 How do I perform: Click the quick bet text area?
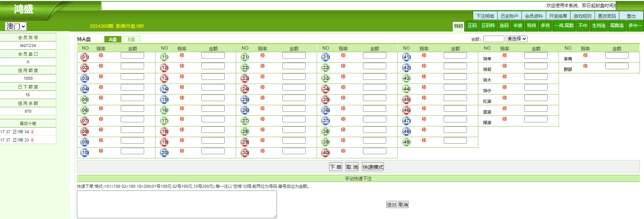click(x=177, y=204)
